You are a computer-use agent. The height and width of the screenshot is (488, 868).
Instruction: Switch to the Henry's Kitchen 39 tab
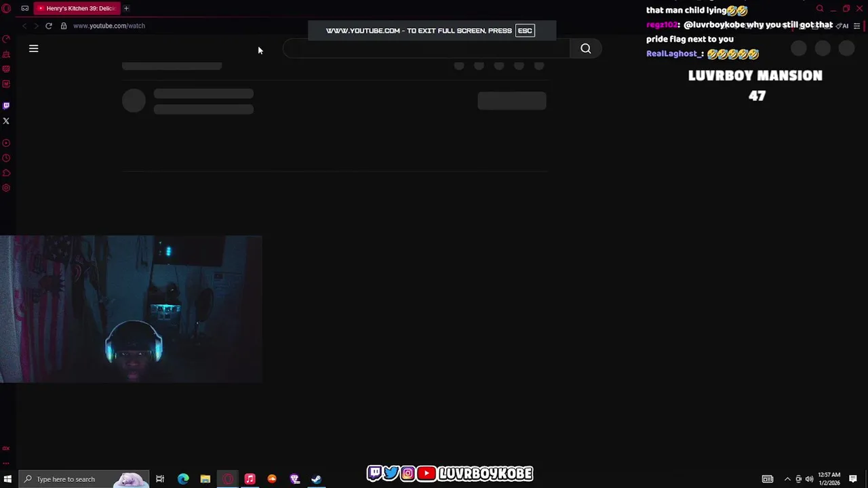coord(77,8)
